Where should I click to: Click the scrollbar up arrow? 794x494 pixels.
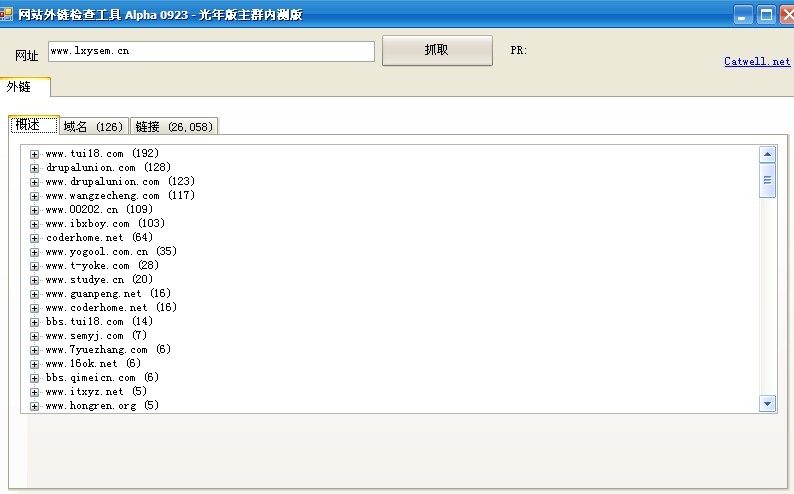pyautogui.click(x=768, y=154)
